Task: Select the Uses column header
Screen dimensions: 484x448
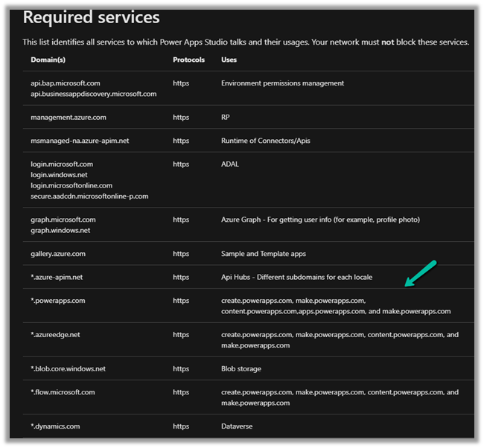Action: (x=229, y=59)
